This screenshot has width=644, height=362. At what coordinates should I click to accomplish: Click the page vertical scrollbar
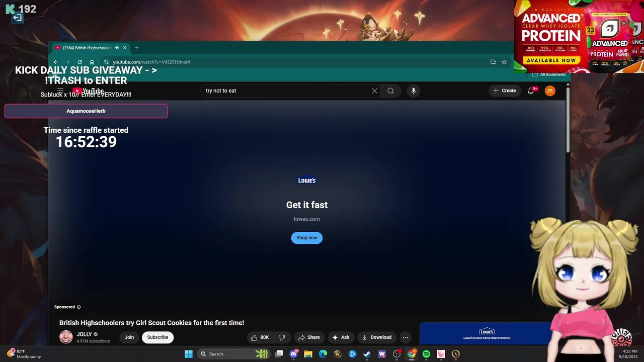tap(568, 121)
